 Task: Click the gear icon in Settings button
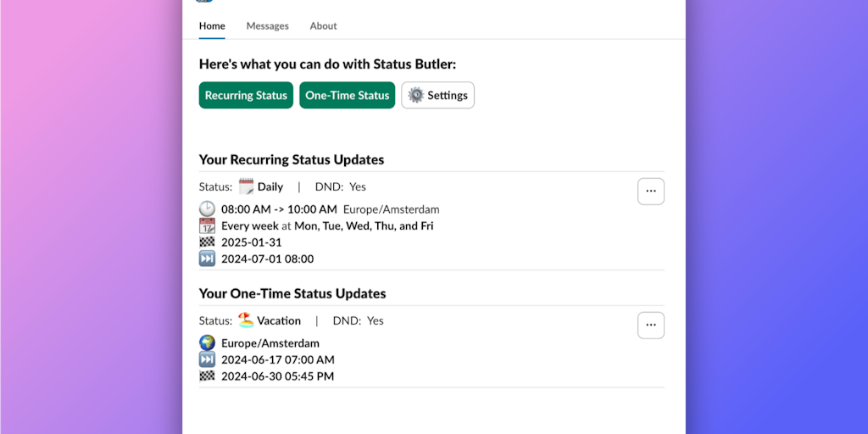[x=415, y=95]
